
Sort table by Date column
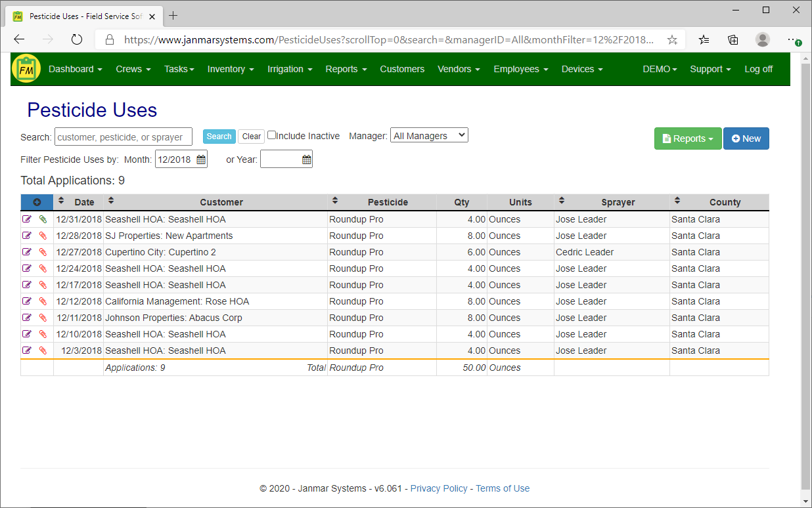point(61,200)
